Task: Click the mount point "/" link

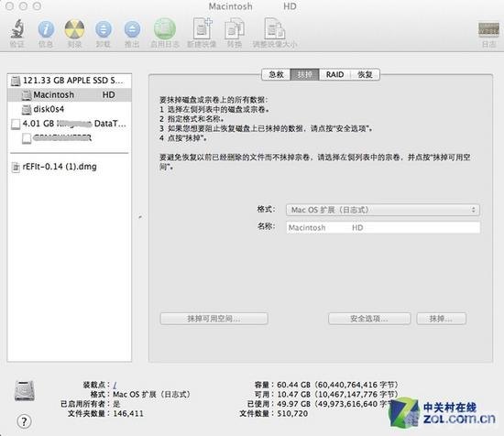Action: (115, 385)
